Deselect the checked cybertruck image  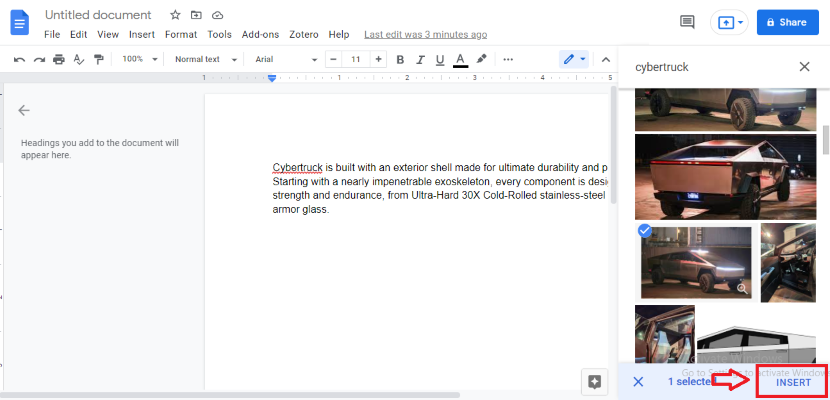tap(644, 231)
